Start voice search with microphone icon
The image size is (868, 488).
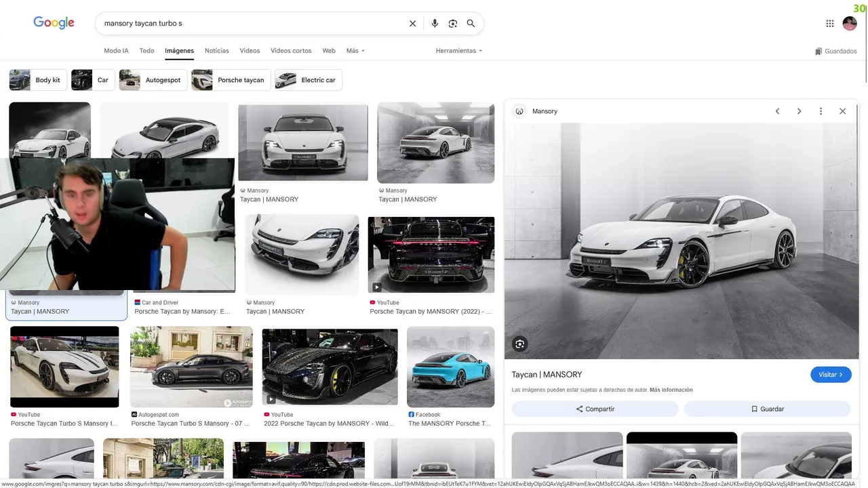coord(435,23)
